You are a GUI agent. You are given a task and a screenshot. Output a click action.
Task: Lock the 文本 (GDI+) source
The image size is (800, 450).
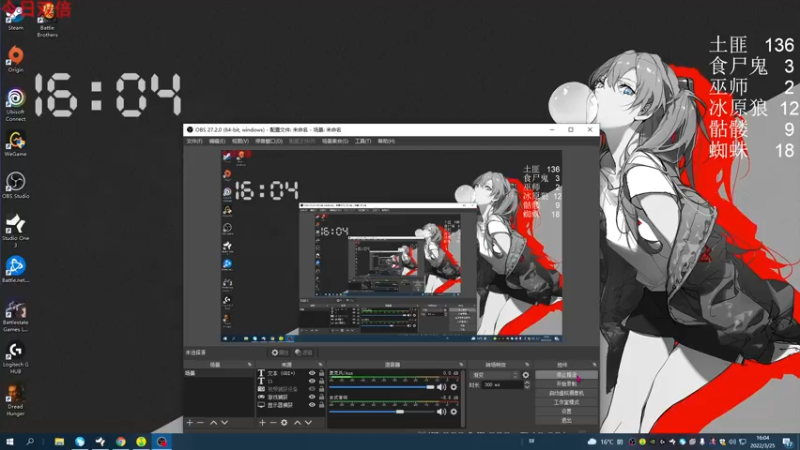coord(321,373)
